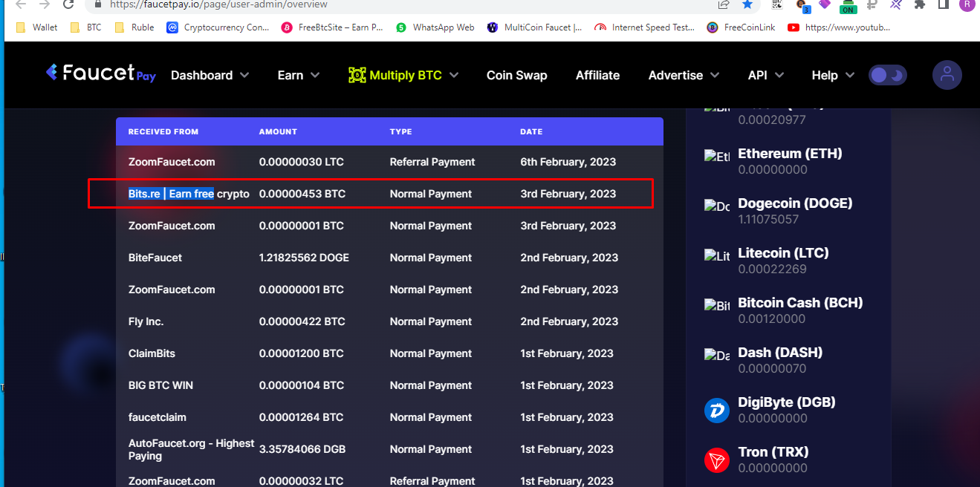Viewport: 980px width, 487px height.
Task: Click the AMOUNT column header
Action: pyautogui.click(x=278, y=131)
